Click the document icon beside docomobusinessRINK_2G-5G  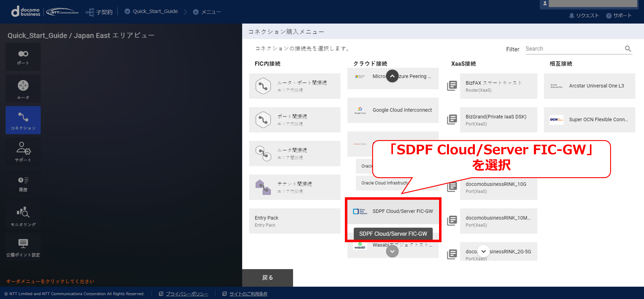[x=452, y=254]
